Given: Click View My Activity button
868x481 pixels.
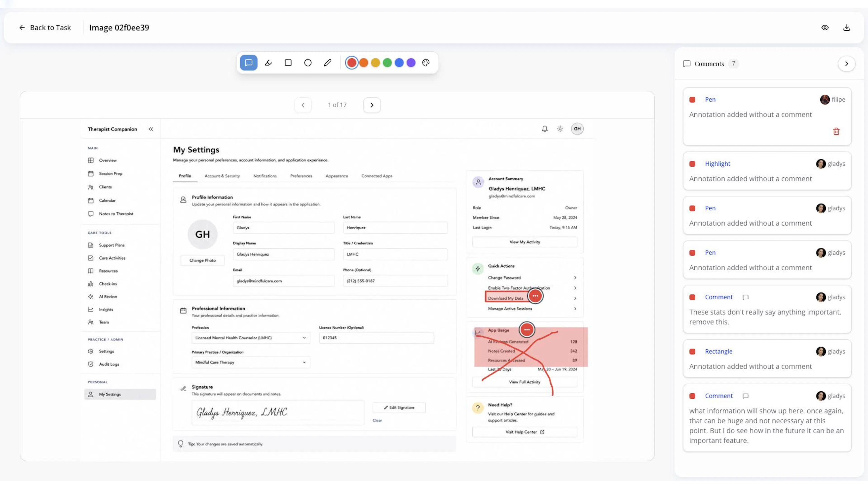Looking at the screenshot, I should tap(524, 242).
